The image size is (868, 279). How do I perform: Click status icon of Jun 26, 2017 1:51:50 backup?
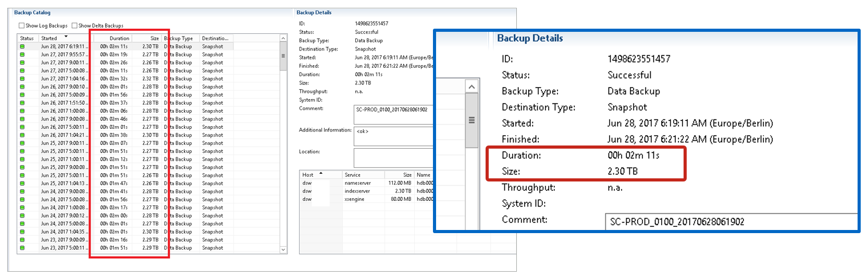click(22, 103)
